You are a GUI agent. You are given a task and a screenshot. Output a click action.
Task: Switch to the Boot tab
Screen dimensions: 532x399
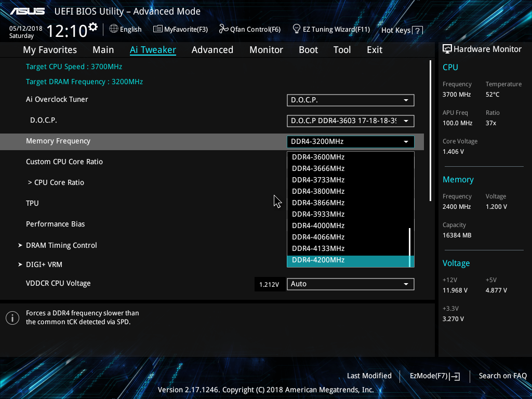(x=308, y=50)
